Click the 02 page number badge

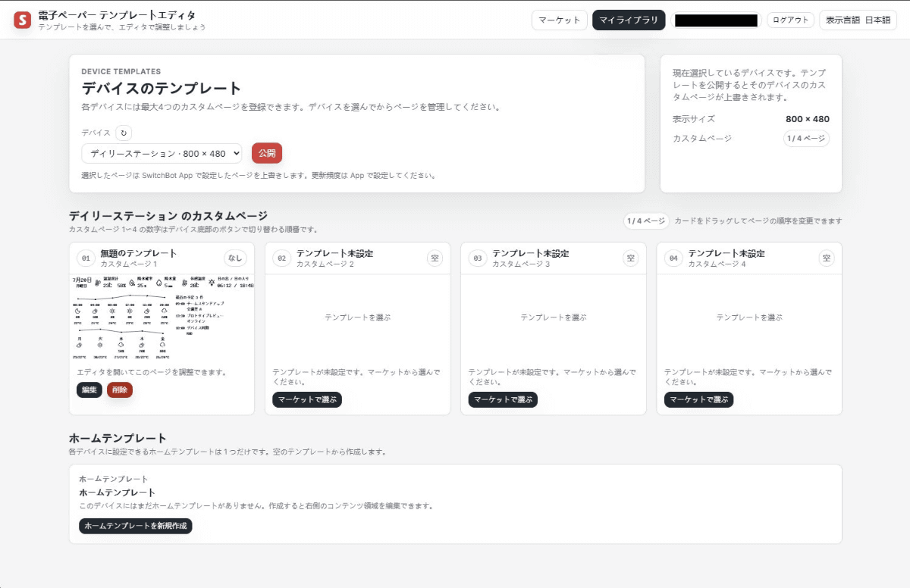282,258
